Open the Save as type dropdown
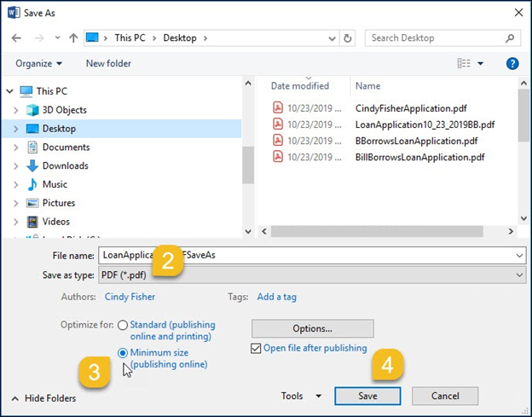The image size is (532, 417). [x=313, y=275]
